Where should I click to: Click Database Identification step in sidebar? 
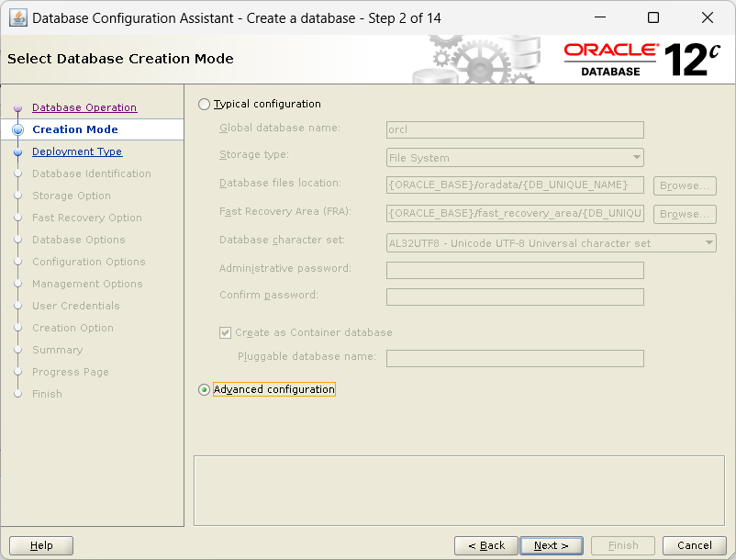point(92,174)
